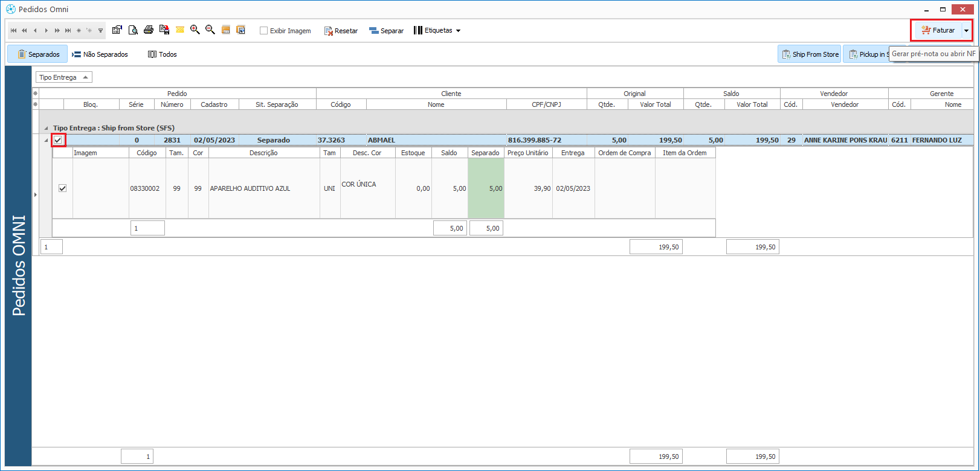Viewport: 980px width, 471px height.
Task: Click the orange grid layout icon
Action: point(226,30)
